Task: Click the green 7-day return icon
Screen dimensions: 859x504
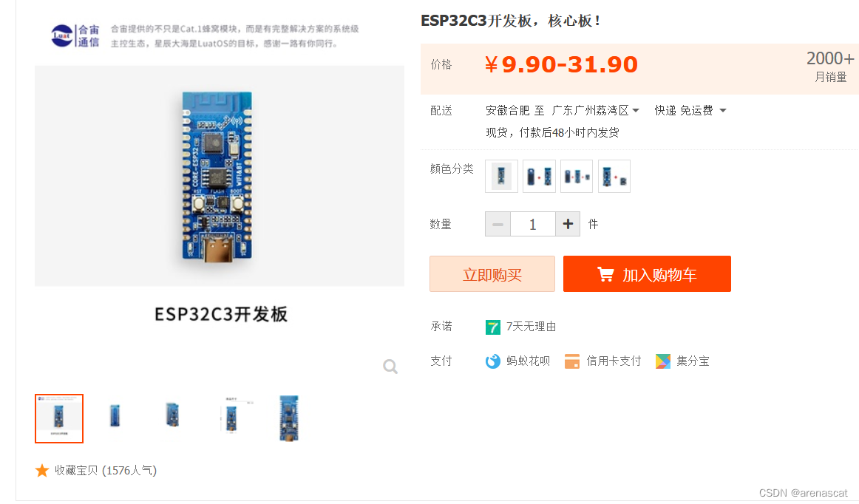Action: 492,327
